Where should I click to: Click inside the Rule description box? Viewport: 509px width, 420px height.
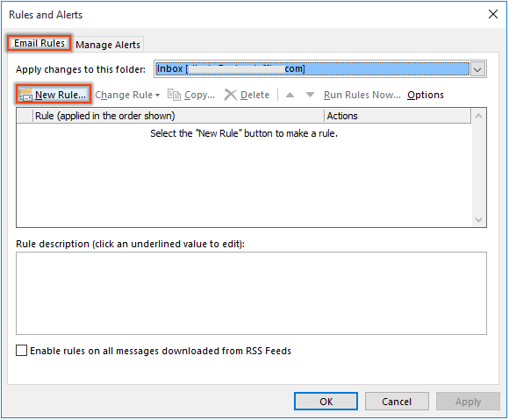251,293
